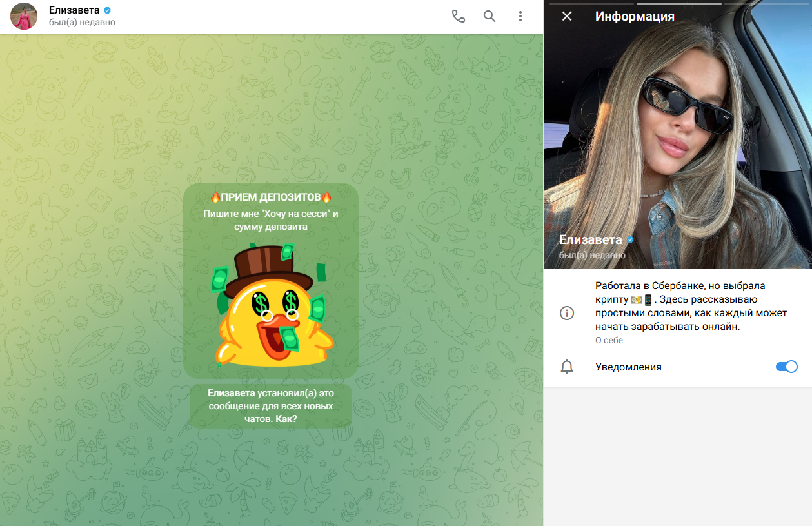Click the small avatar in chat header
Image resolution: width=812 pixels, height=526 pixels.
24,17
